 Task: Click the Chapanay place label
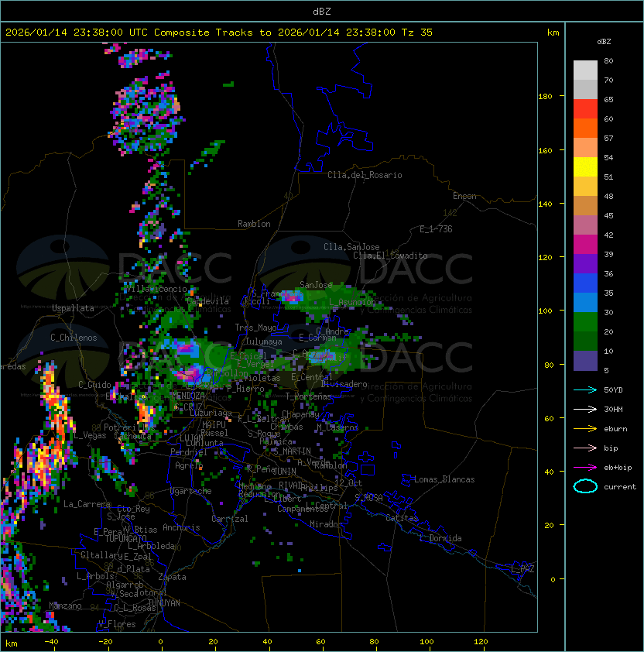point(300,414)
